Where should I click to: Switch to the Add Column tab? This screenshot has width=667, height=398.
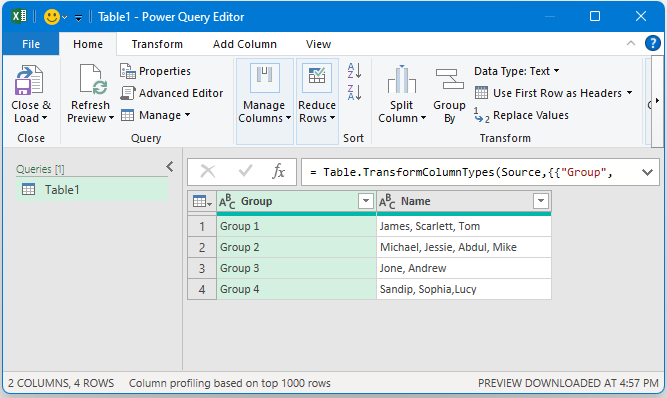tap(245, 44)
